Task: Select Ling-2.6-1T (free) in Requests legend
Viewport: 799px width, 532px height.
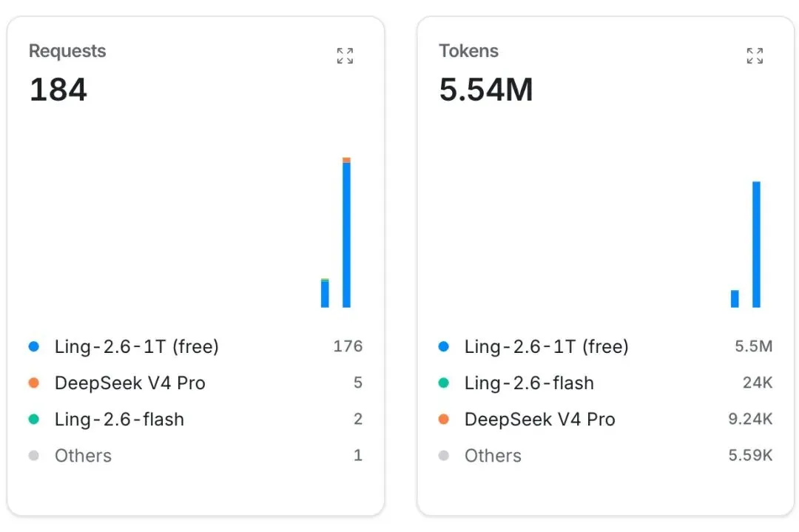Action: (x=137, y=346)
